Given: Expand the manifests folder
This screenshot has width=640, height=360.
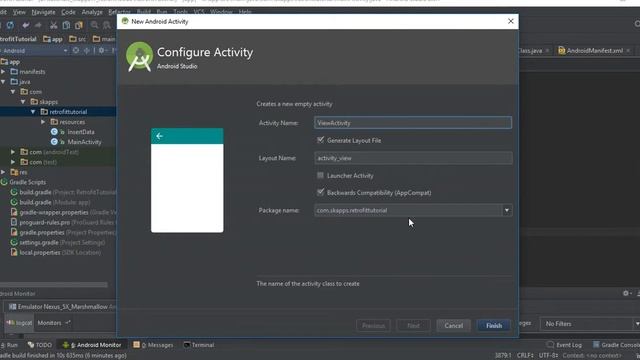Looking at the screenshot, I should pyautogui.click(x=3, y=72).
